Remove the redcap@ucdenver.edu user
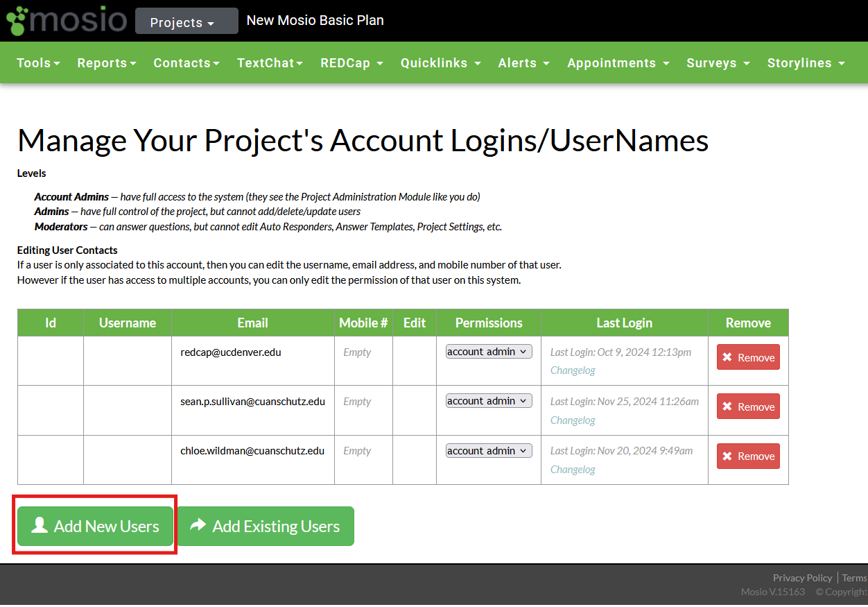 click(x=748, y=357)
